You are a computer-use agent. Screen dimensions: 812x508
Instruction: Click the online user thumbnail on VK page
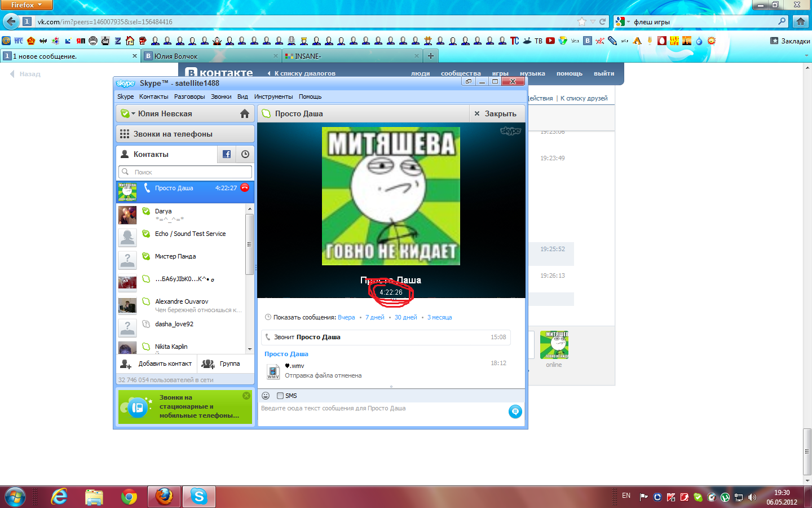554,345
